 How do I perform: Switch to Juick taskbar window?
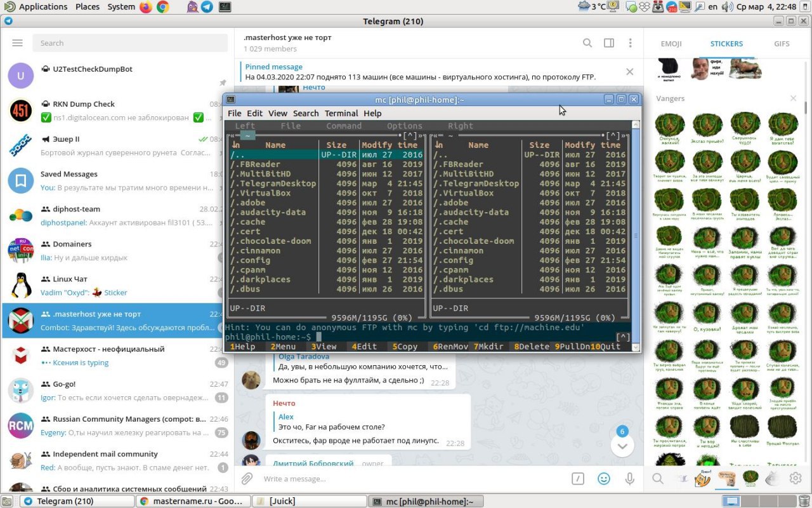click(308, 501)
